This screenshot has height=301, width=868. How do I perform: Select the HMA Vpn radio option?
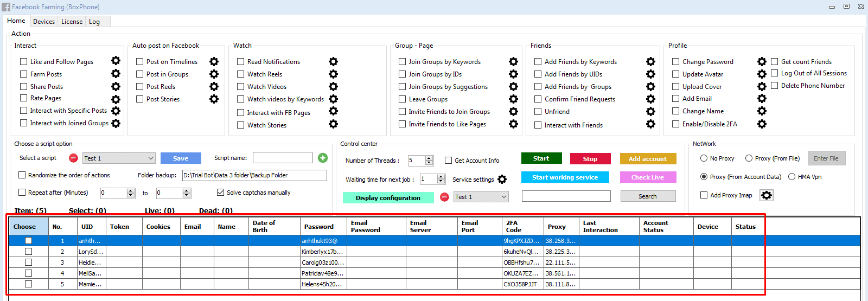pos(792,177)
